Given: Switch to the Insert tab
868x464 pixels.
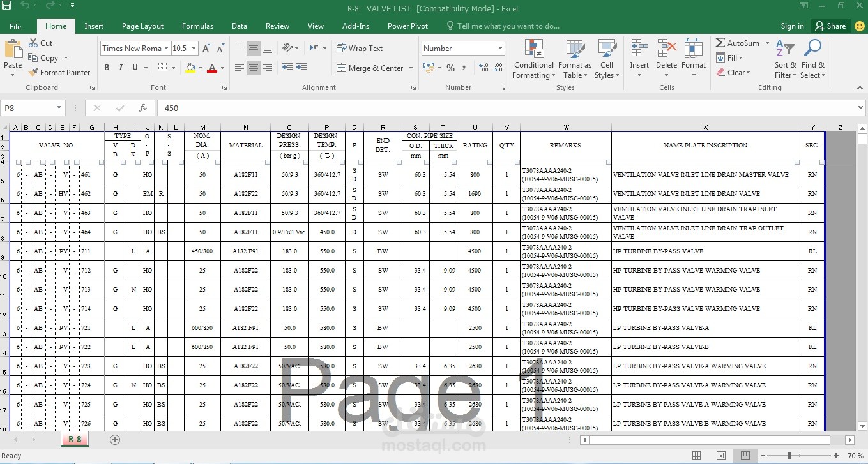Looking at the screenshot, I should click(x=94, y=26).
